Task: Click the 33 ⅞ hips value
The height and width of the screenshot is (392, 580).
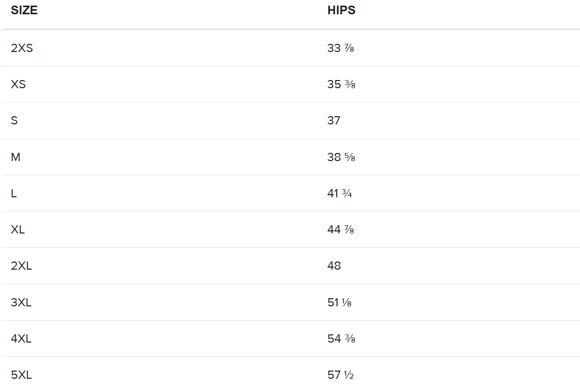Action: pyautogui.click(x=340, y=48)
